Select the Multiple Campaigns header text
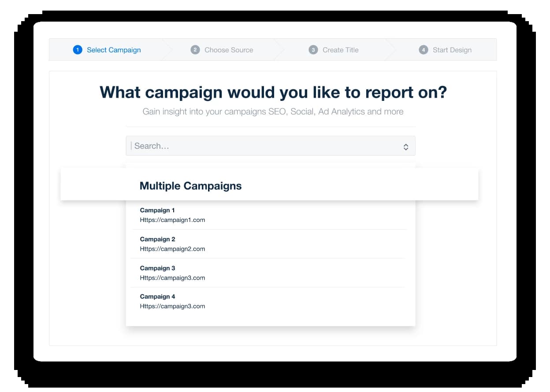This screenshot has height=392, width=550. point(190,185)
